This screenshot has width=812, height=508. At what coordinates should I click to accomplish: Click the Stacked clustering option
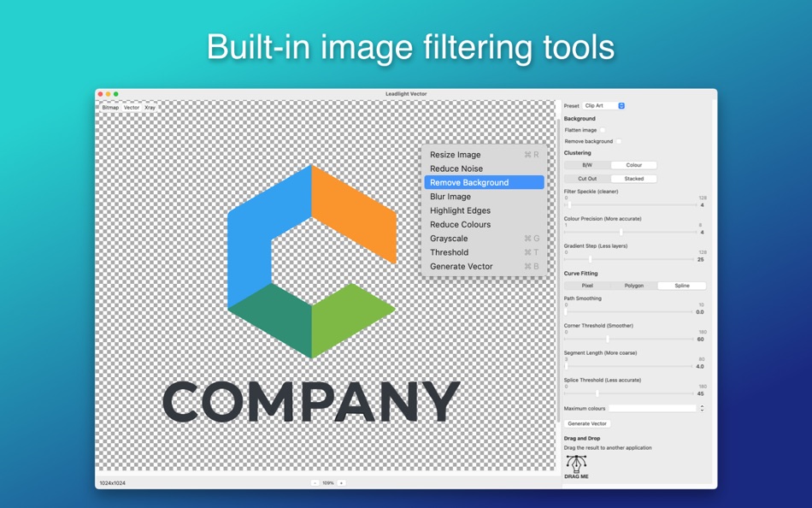coord(633,178)
